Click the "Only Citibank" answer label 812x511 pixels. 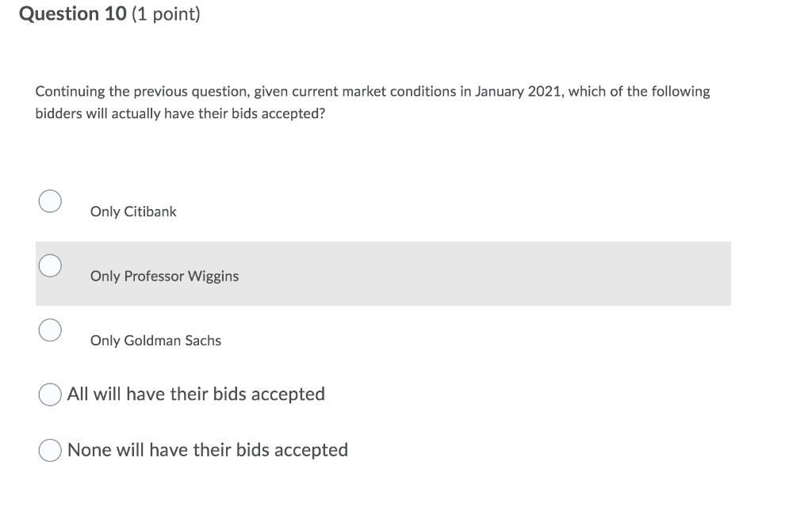[x=132, y=212]
